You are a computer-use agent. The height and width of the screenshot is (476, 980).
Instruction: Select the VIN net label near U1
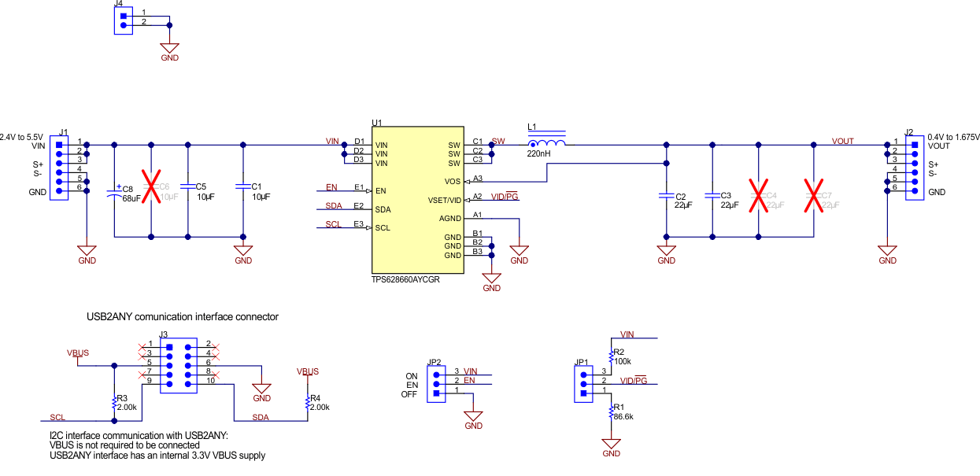(x=331, y=142)
